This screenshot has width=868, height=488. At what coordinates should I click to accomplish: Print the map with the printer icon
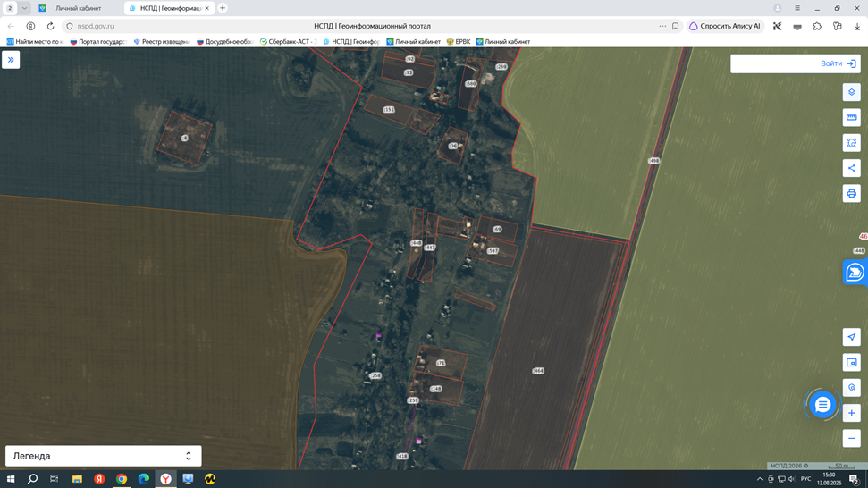(x=851, y=194)
